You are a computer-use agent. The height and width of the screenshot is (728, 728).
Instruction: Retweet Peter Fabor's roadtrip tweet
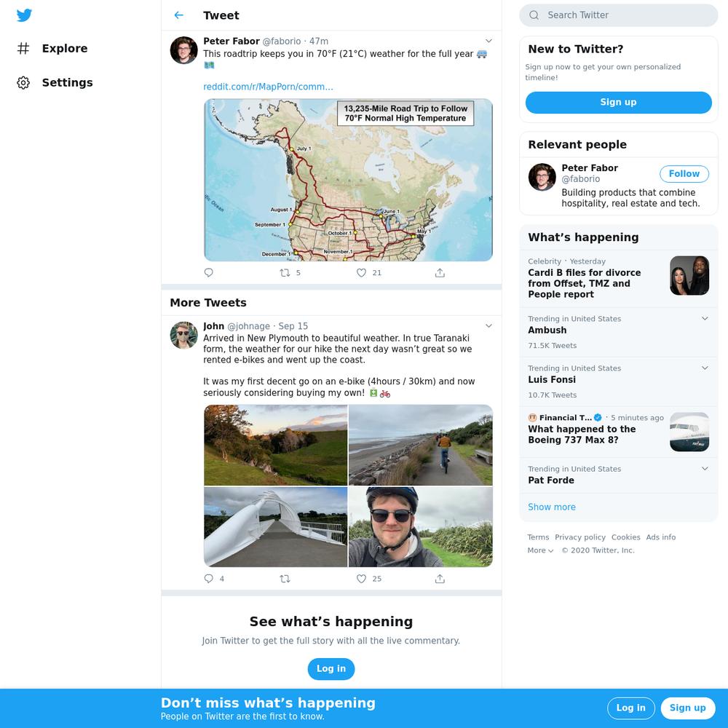(x=285, y=273)
